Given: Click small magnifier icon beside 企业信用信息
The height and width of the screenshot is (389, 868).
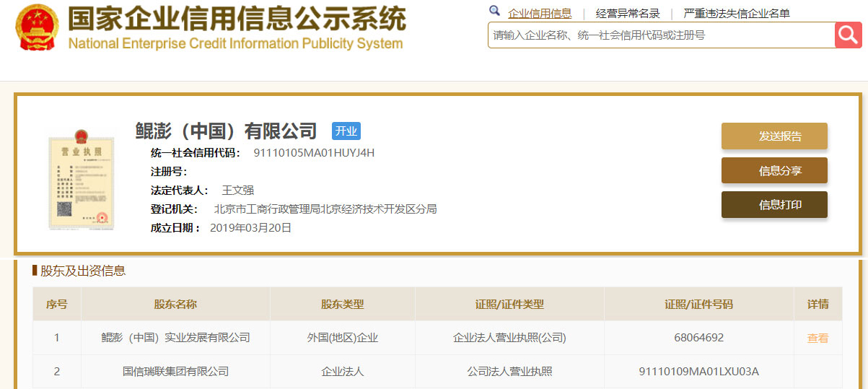Looking at the screenshot, I should 494,12.
